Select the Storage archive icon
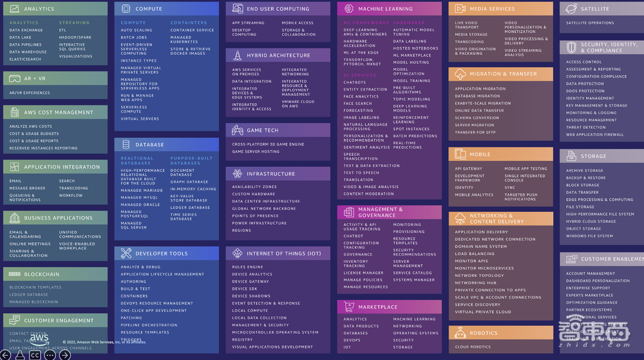This screenshot has height=360, width=644. click(x=571, y=156)
